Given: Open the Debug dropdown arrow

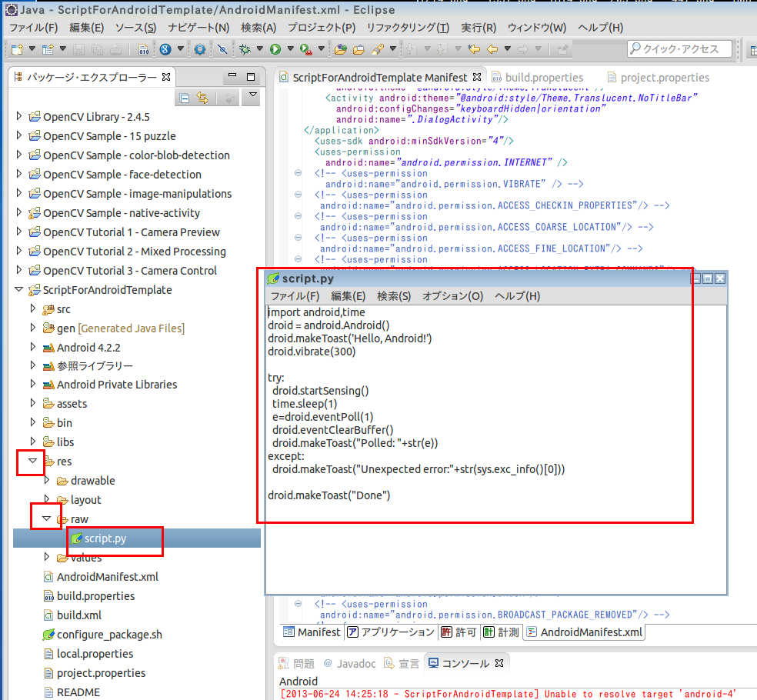Looking at the screenshot, I should coord(260,48).
